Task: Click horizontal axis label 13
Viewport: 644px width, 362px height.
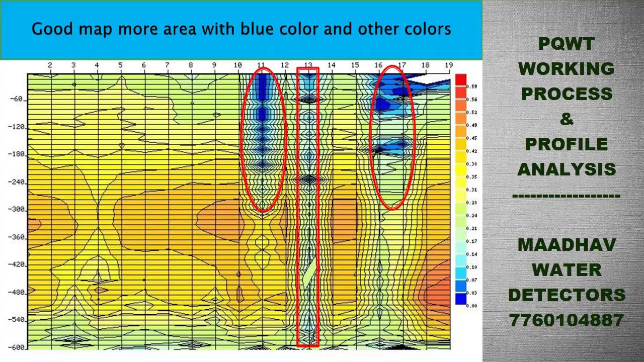Action: tap(308, 65)
